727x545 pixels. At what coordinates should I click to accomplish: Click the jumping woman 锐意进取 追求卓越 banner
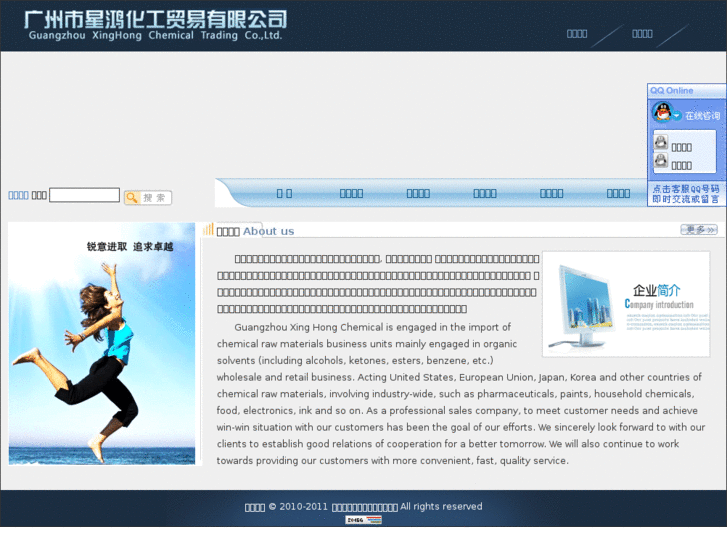point(102,344)
